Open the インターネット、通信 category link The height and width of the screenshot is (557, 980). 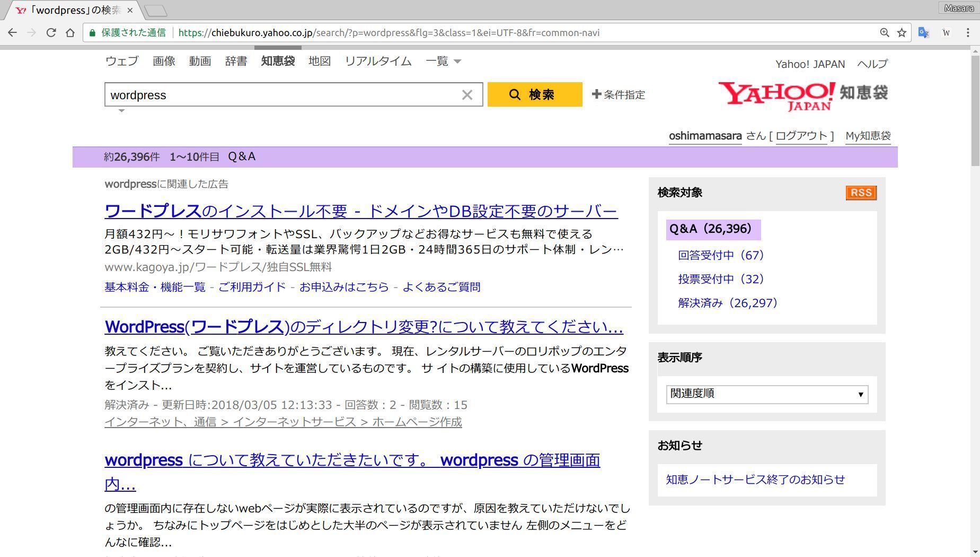[x=160, y=422]
